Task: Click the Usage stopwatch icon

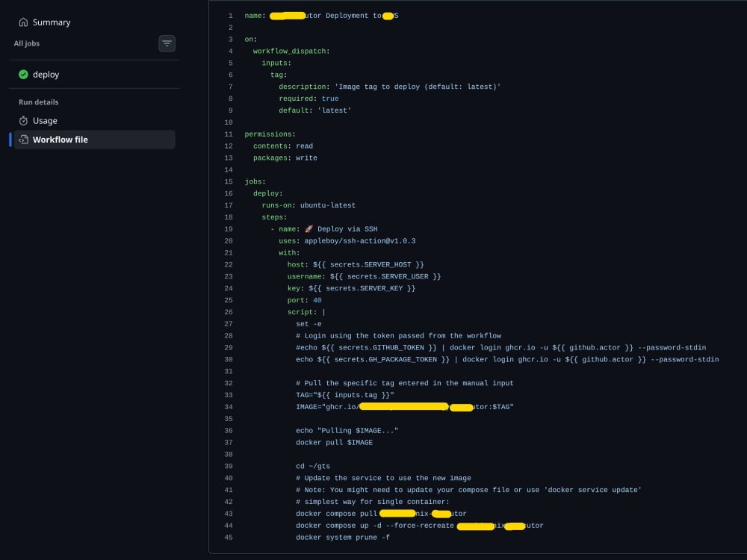Action: (23, 121)
